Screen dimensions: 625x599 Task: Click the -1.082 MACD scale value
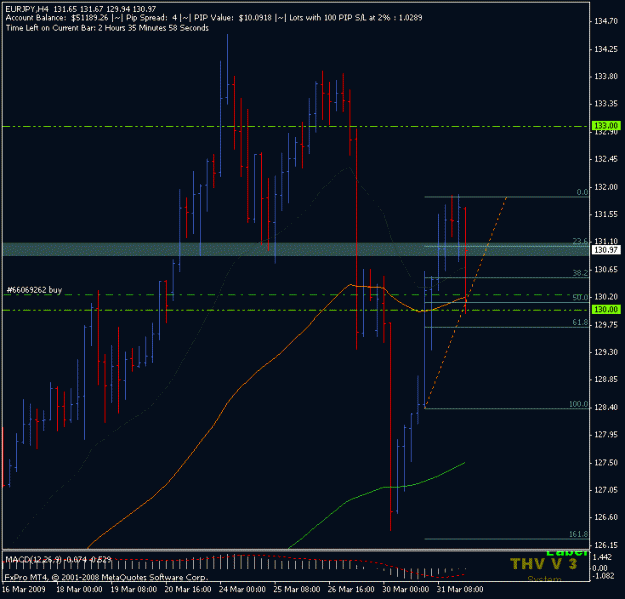tap(601, 575)
